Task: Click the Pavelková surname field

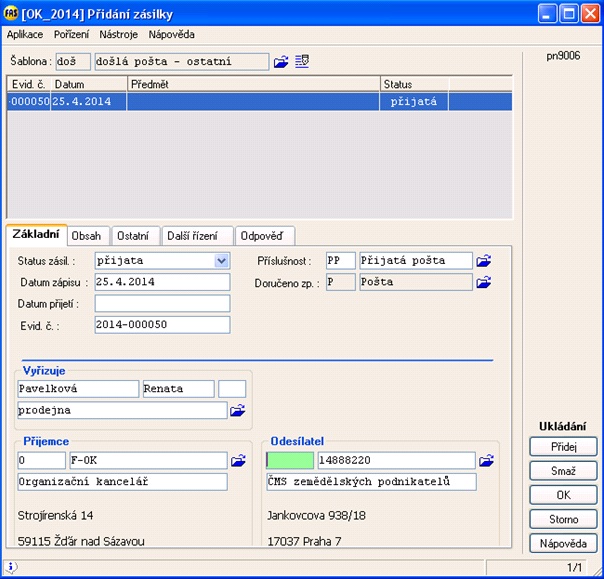Action: point(78,389)
